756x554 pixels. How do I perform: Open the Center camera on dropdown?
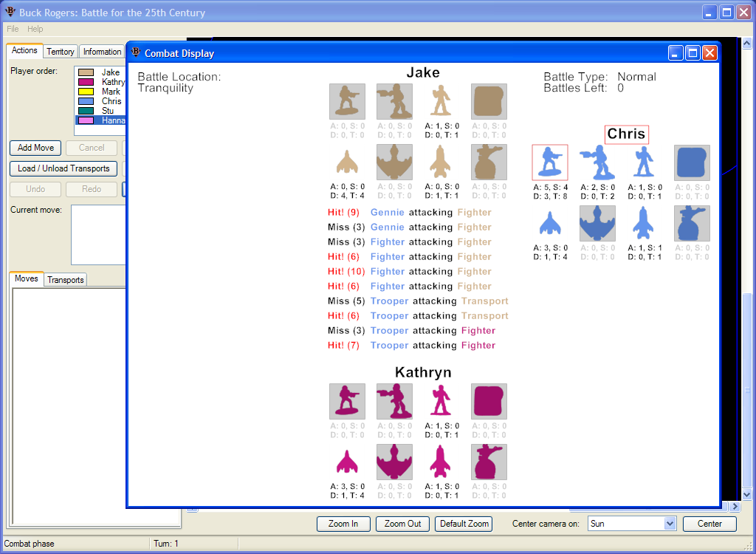[x=670, y=524]
